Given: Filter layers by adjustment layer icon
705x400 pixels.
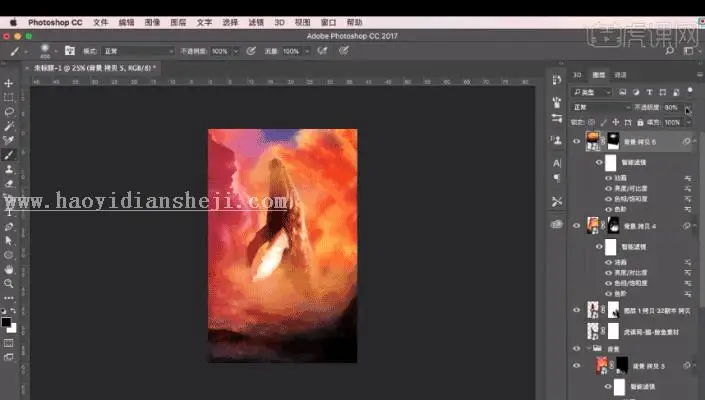Looking at the screenshot, I should (x=636, y=92).
